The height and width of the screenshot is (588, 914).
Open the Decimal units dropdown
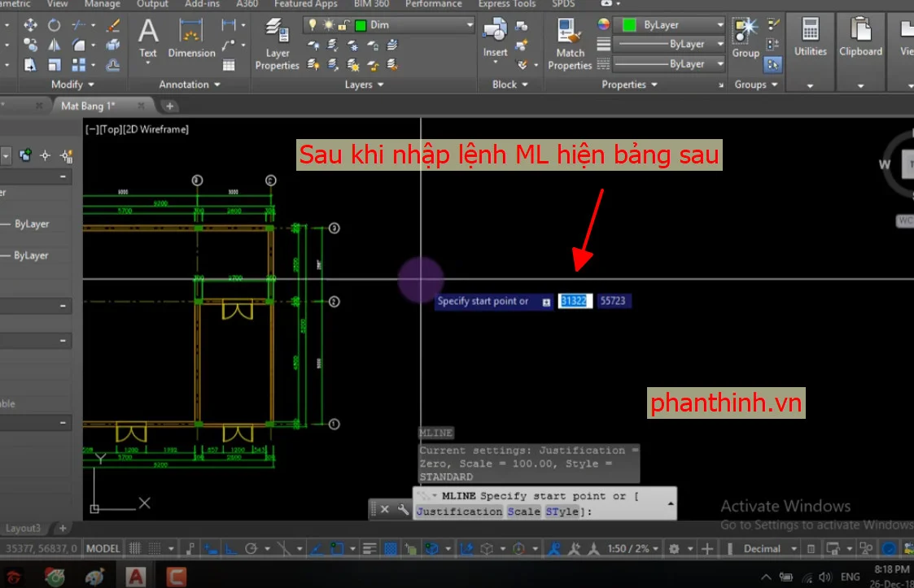[770, 548]
